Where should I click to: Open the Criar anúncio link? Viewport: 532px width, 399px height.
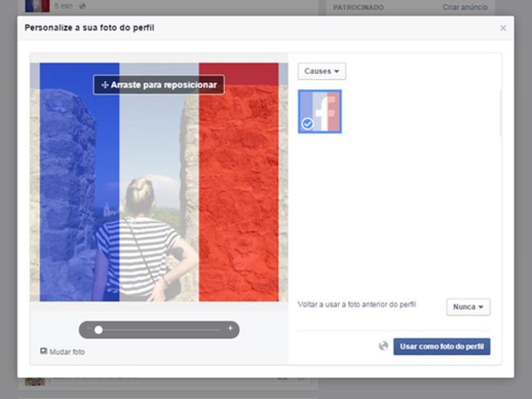tap(465, 7)
